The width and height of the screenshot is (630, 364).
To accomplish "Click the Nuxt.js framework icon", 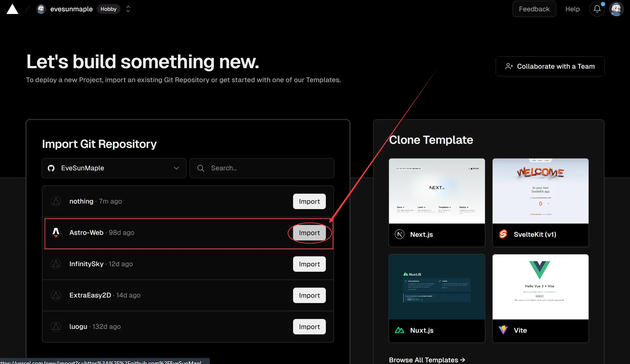I will coord(399,330).
